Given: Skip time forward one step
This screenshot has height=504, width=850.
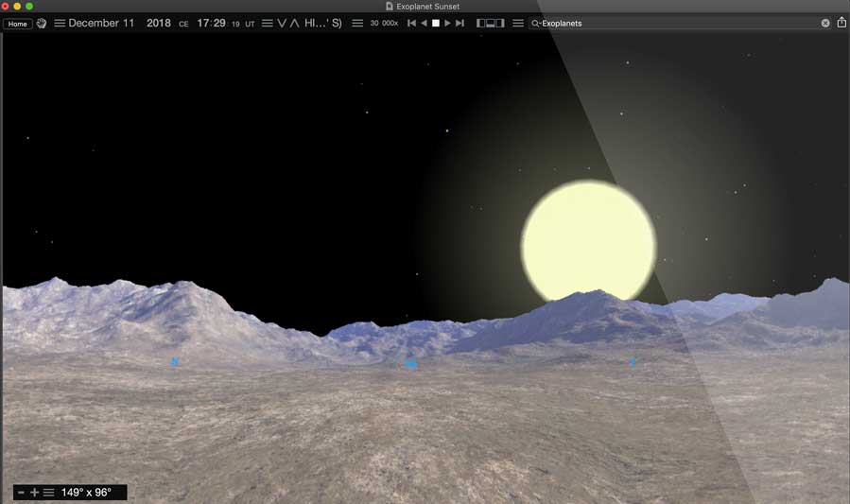Looking at the screenshot, I should [460, 24].
